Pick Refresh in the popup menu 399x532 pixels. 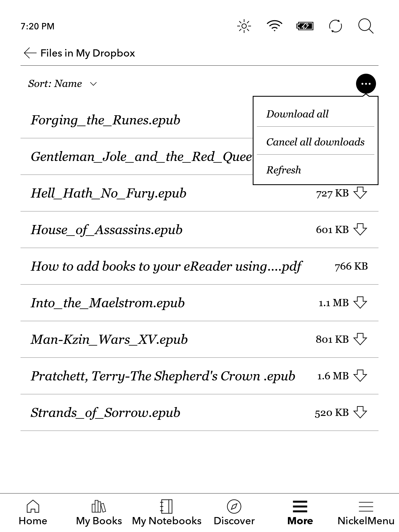pyautogui.click(x=283, y=170)
